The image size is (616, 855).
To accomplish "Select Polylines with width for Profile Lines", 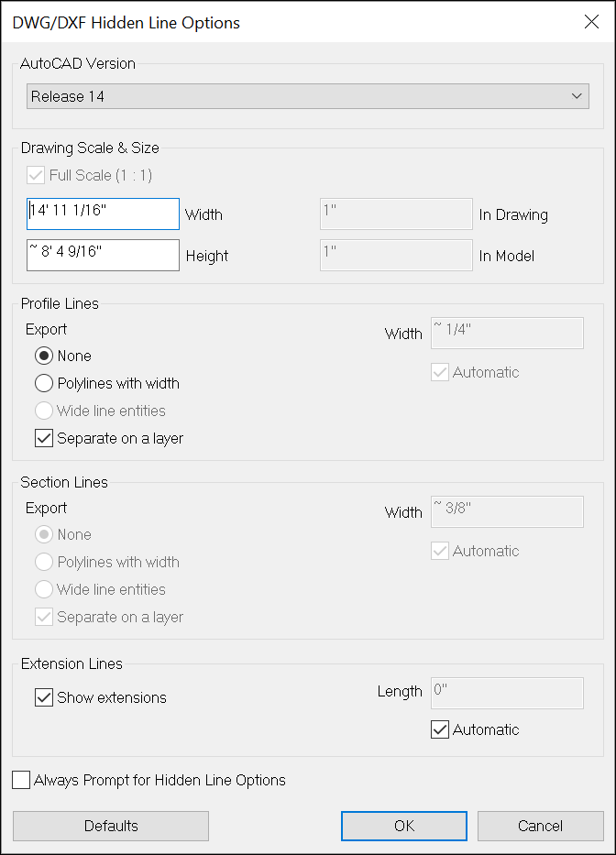I will click(44, 383).
